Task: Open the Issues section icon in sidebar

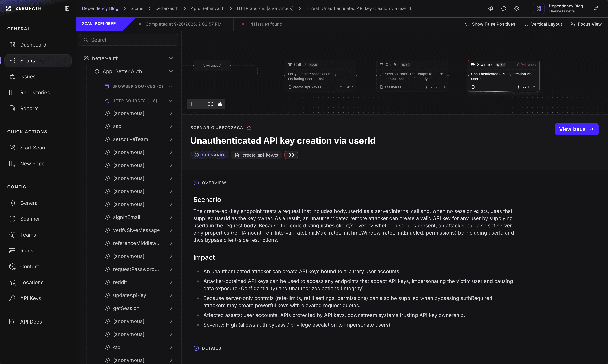Action: tap(12, 77)
